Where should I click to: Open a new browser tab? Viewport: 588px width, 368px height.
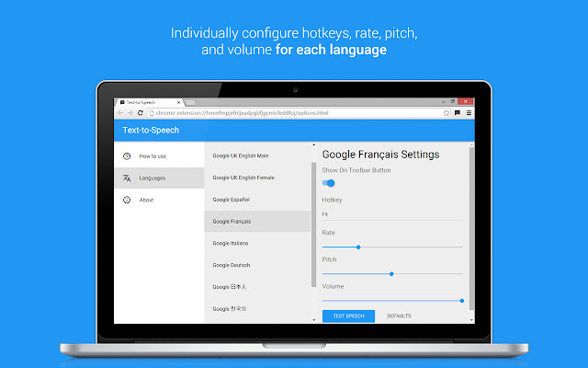(x=190, y=102)
